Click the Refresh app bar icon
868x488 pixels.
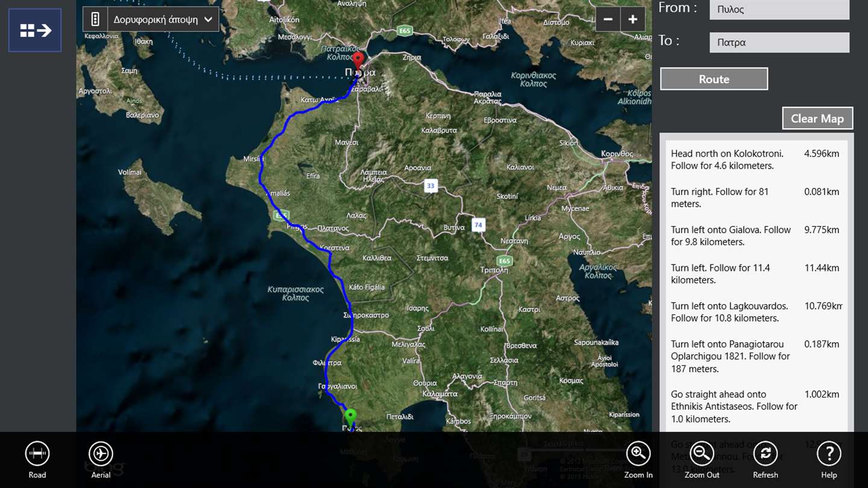[766, 460]
